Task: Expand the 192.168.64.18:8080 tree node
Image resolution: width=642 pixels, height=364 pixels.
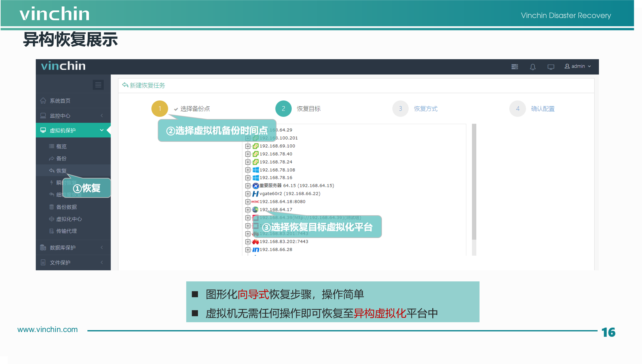Action: click(x=248, y=202)
